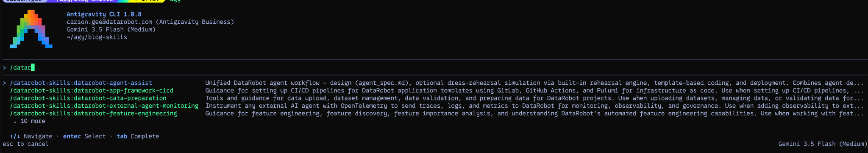Screen dimensions: 868x153
Task: Click the agent workflow description text
Action: coord(534,83)
